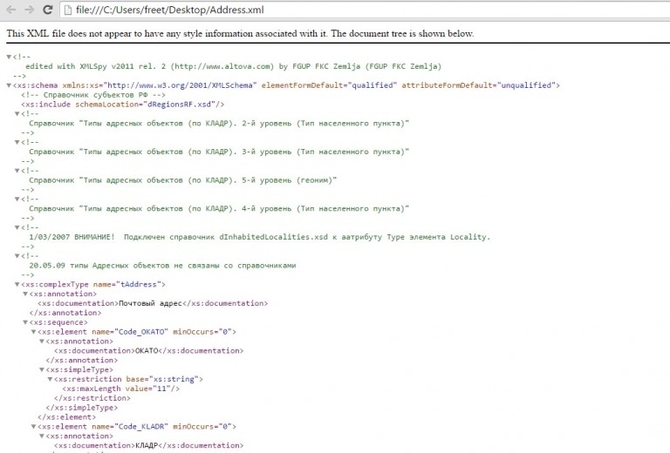Click the closing /xs:restriction tag

pos(92,398)
